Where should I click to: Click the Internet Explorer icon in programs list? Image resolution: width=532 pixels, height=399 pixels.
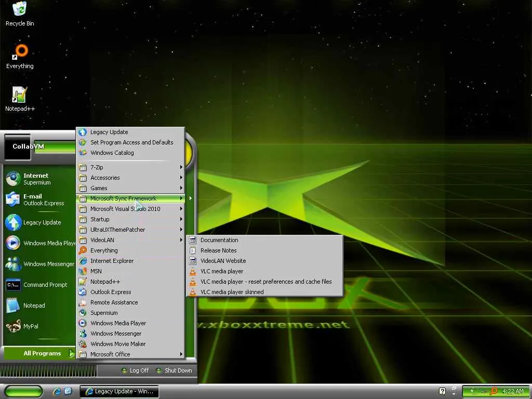(83, 261)
